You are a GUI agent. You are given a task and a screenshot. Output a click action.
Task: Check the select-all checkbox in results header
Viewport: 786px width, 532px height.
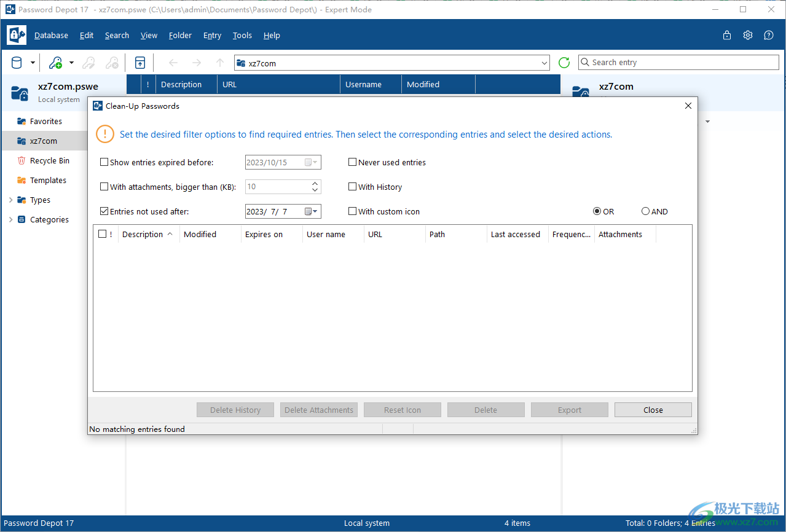tap(102, 234)
